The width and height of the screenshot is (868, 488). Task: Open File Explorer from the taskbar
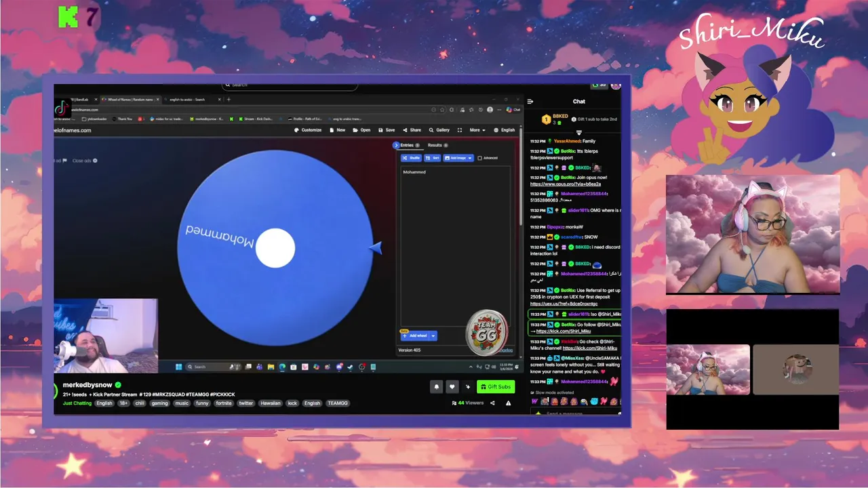point(271,367)
